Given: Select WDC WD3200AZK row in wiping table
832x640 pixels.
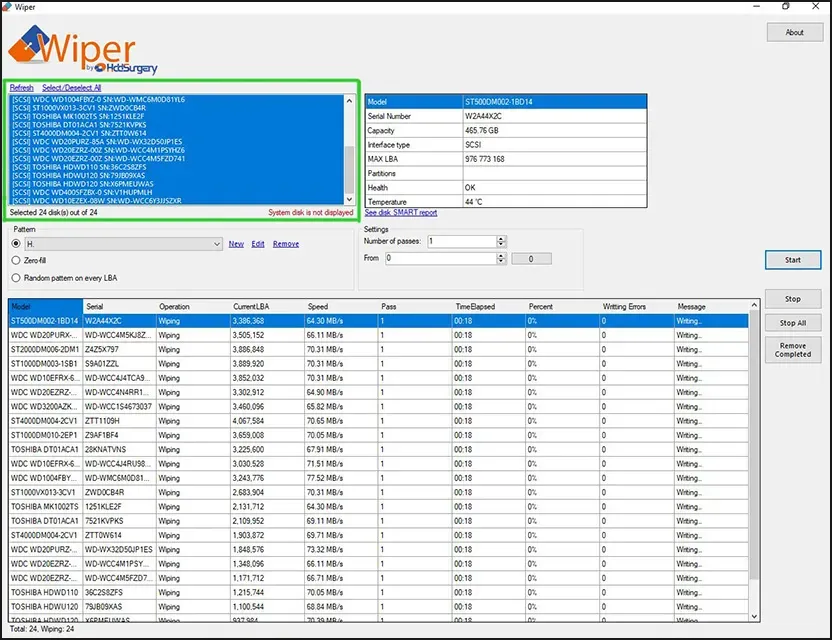Looking at the screenshot, I should [379, 407].
